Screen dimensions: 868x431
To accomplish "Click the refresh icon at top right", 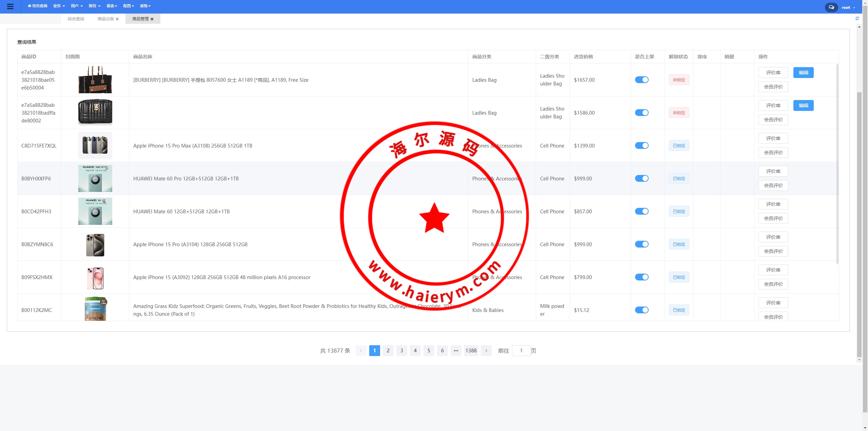I will point(857,18).
